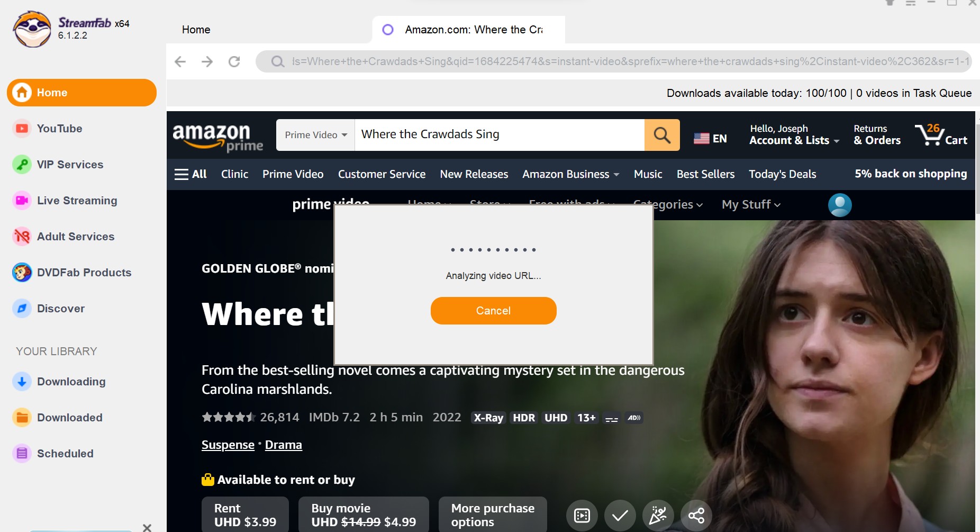Open the Home section in sidebar
980x532 pixels.
point(81,93)
